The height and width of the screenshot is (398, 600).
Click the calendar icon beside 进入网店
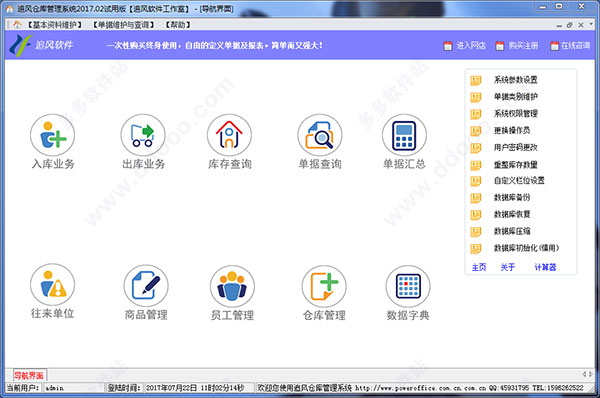pyautogui.click(x=448, y=46)
